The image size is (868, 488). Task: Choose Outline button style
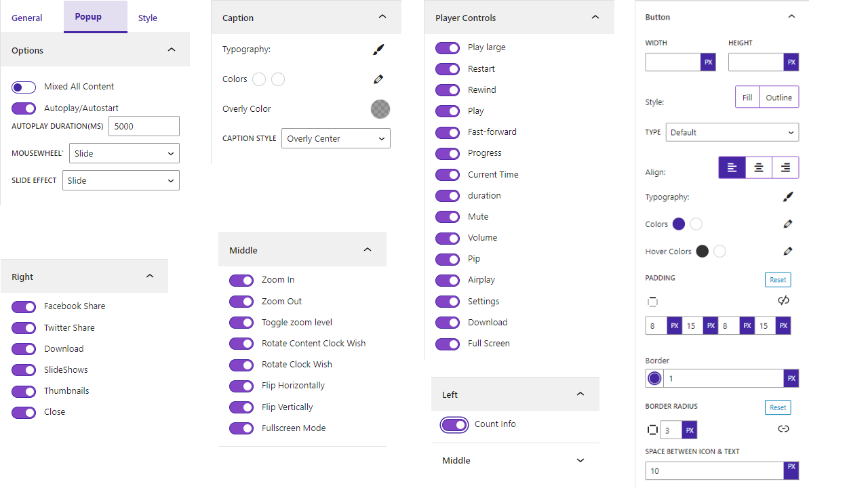click(x=779, y=97)
